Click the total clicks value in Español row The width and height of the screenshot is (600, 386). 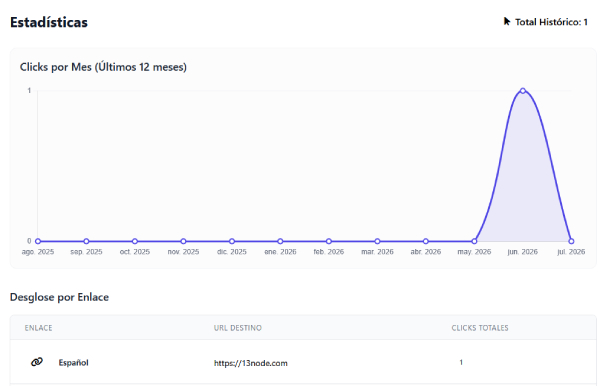(x=461, y=362)
